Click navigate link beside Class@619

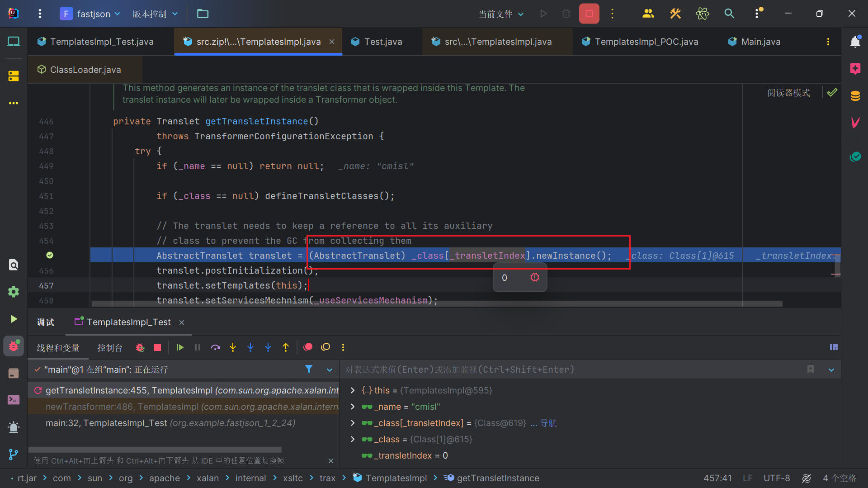(548, 423)
